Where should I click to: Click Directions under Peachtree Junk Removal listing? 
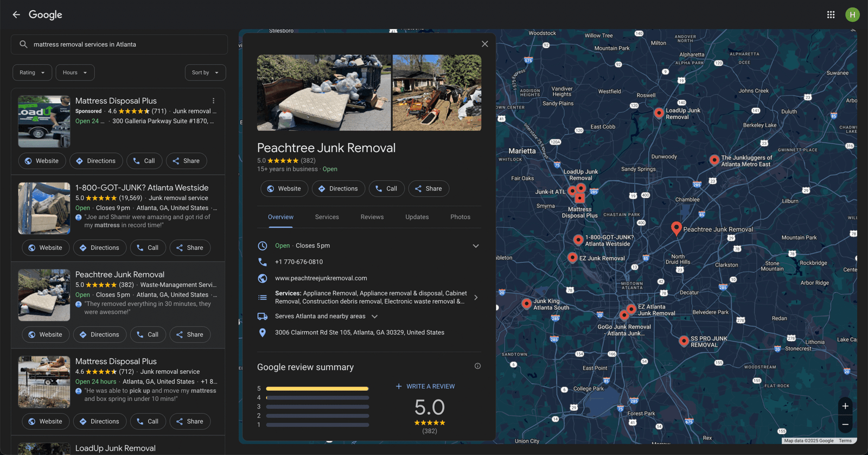point(99,334)
